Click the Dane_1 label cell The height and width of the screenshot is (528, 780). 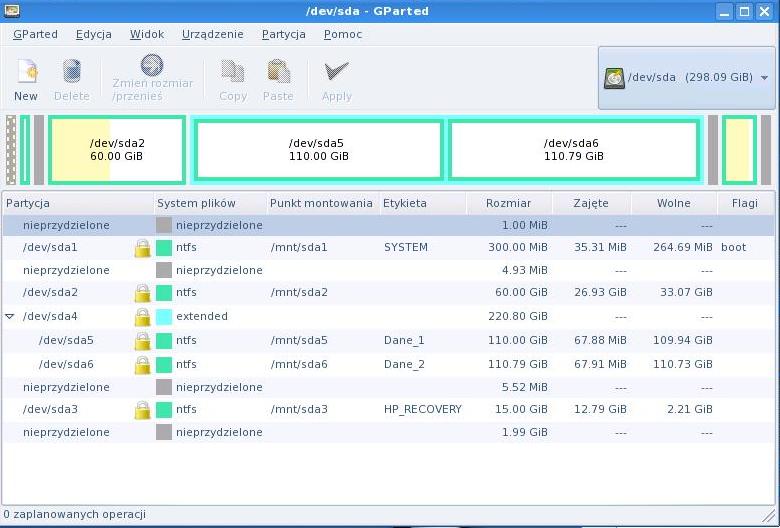(x=404, y=340)
